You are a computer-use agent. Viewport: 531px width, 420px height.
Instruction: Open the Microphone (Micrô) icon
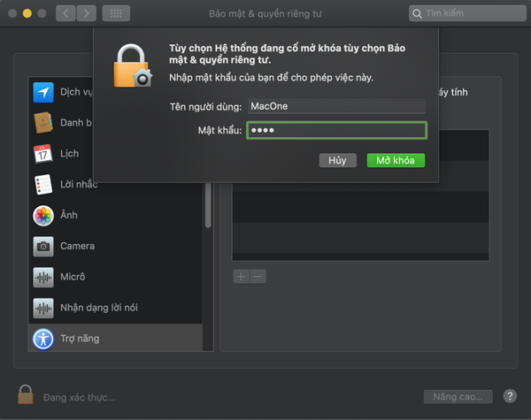(43, 278)
